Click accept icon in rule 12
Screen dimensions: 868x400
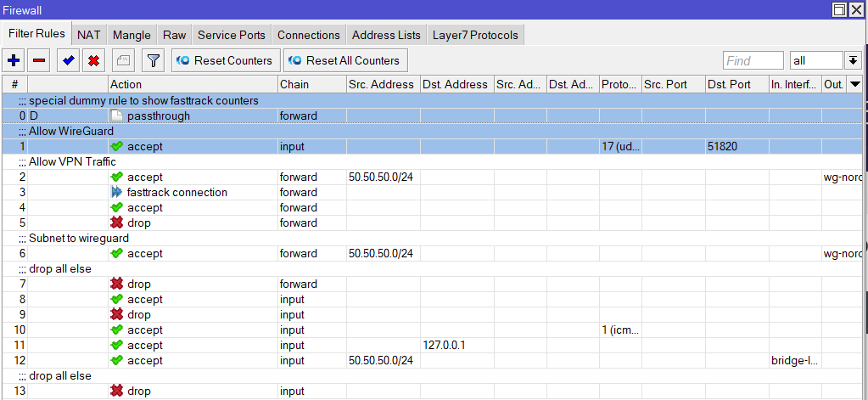(x=116, y=360)
